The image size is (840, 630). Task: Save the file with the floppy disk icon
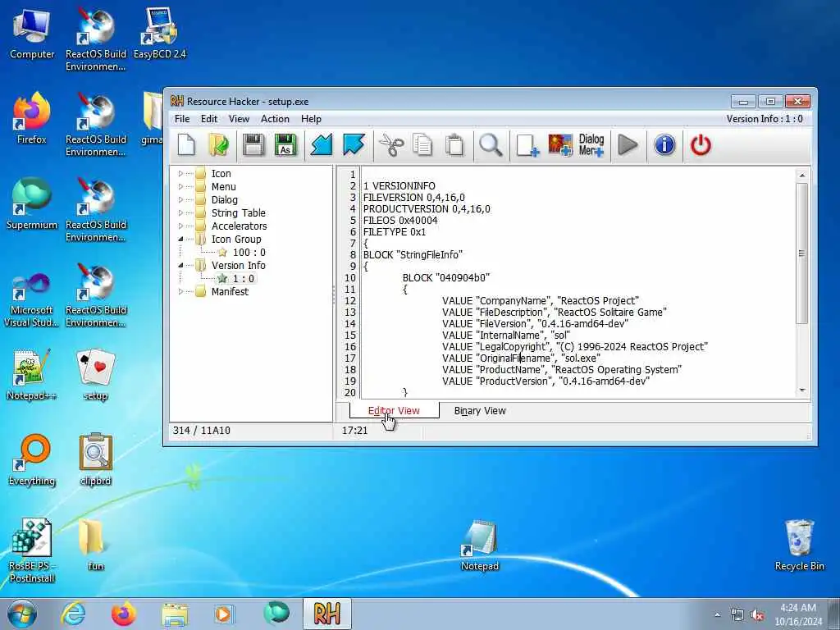tap(253, 145)
